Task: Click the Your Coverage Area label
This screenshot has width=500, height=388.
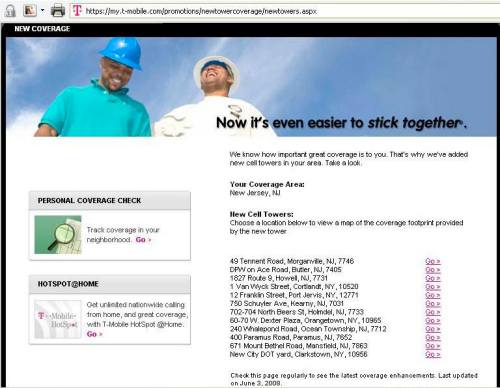Action: (267, 184)
